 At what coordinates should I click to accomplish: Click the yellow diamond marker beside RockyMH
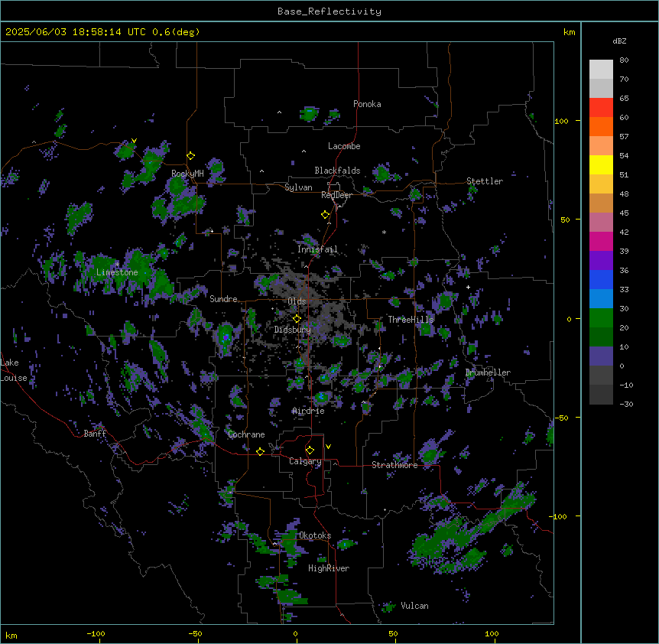tap(191, 156)
